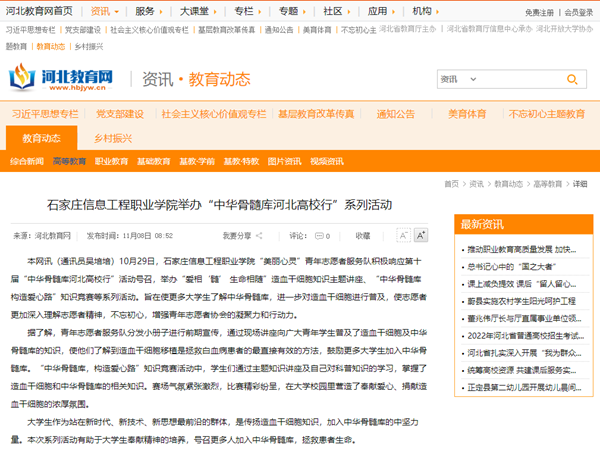Viewport: 600px width, 457px height.
Task: Switch to the 乡村振兴 tab
Action: pos(112,138)
